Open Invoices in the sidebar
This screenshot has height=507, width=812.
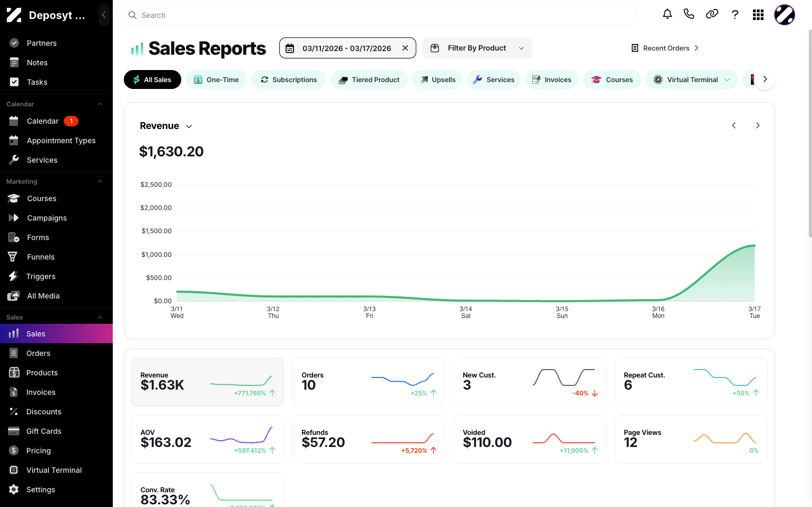tap(56, 392)
